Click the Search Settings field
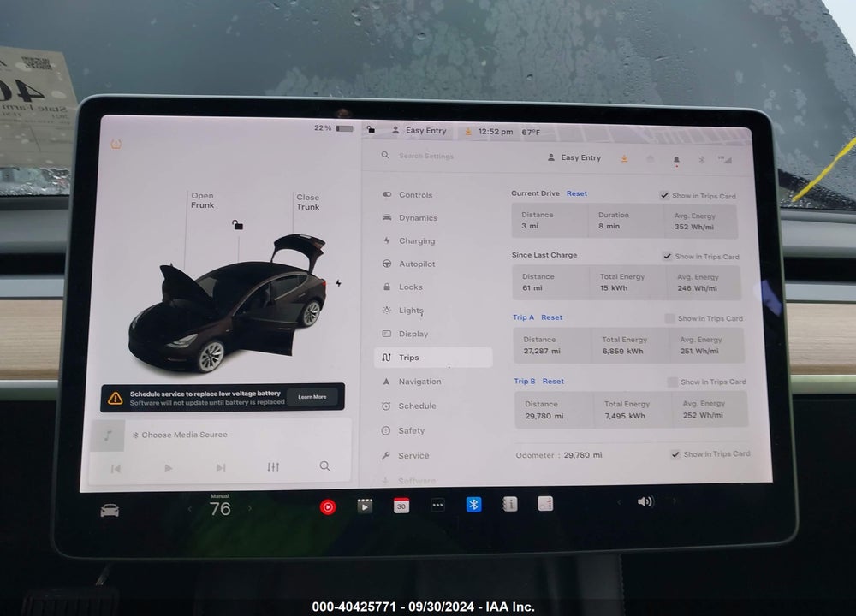Image resolution: width=856 pixels, height=616 pixels. point(425,156)
